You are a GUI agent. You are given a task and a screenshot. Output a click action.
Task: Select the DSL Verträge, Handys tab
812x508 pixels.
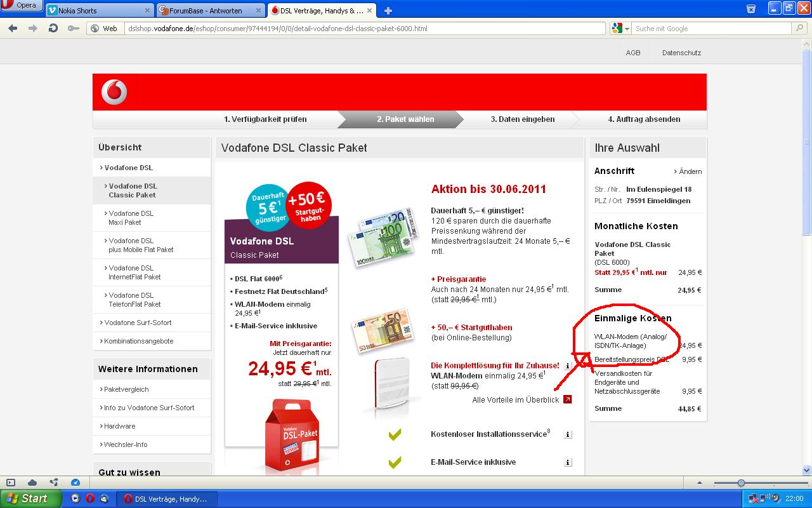(x=322, y=10)
